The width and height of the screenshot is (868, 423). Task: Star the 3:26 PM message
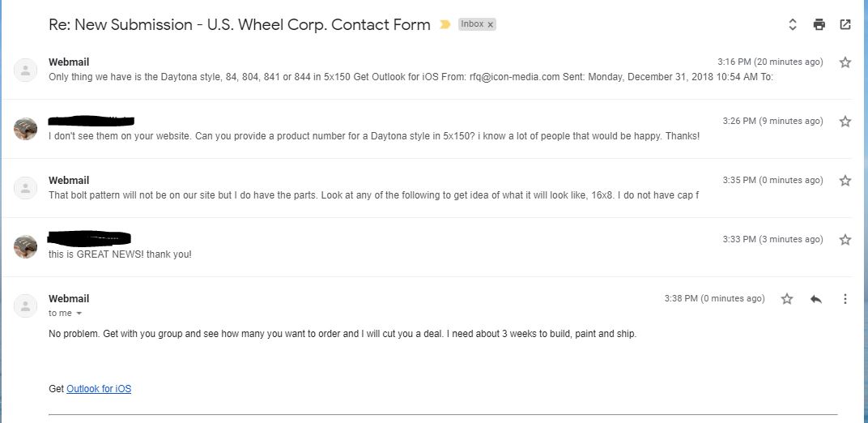pos(845,122)
